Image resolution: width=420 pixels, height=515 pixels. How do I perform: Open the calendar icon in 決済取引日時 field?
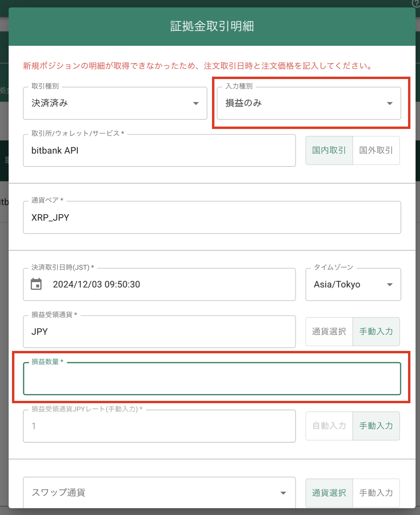36,284
